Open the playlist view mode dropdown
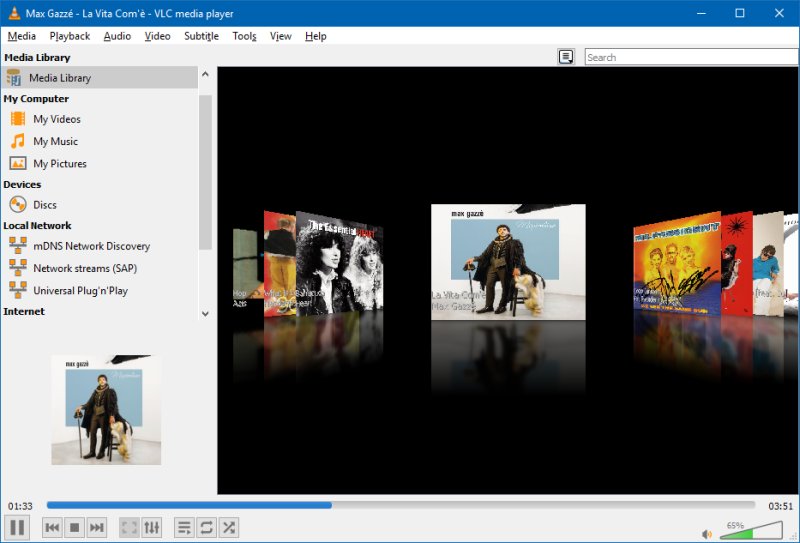800x543 pixels. coord(566,57)
